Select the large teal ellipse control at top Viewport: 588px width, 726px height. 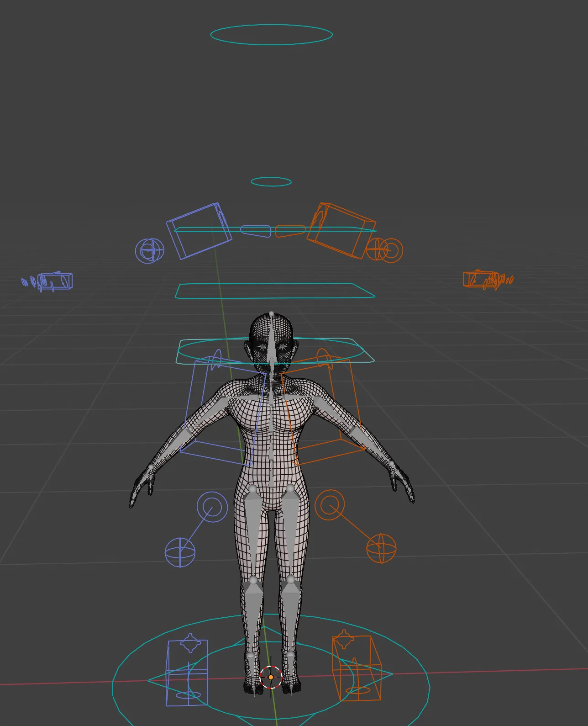[x=271, y=34]
